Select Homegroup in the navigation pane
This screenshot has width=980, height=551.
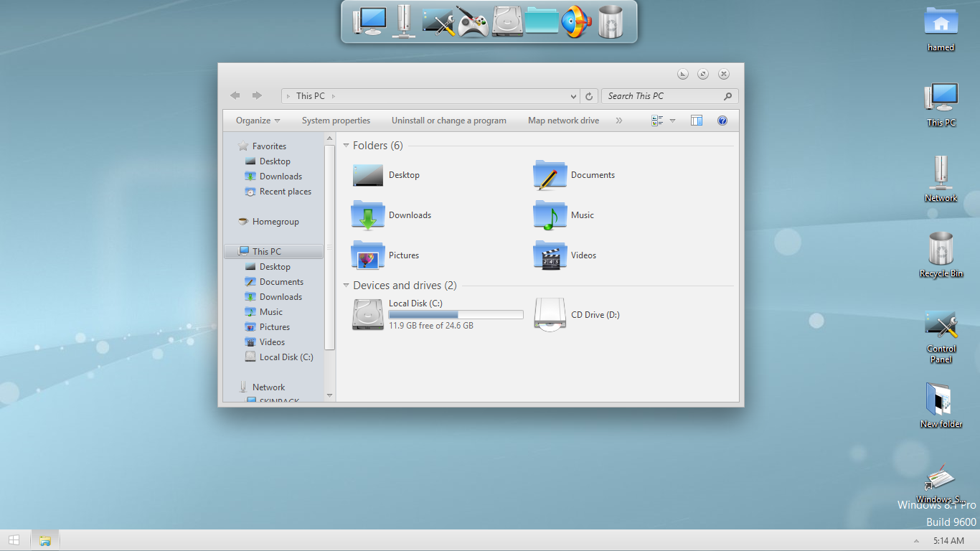(x=275, y=222)
